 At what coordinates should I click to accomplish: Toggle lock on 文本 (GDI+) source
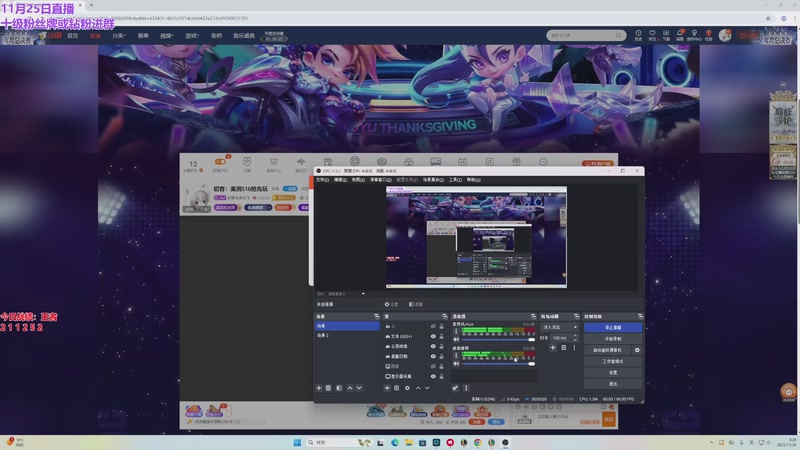tap(441, 336)
